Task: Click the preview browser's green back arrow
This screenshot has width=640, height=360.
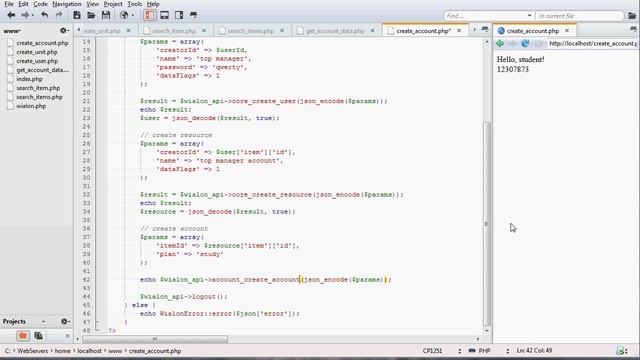Action: [500, 43]
